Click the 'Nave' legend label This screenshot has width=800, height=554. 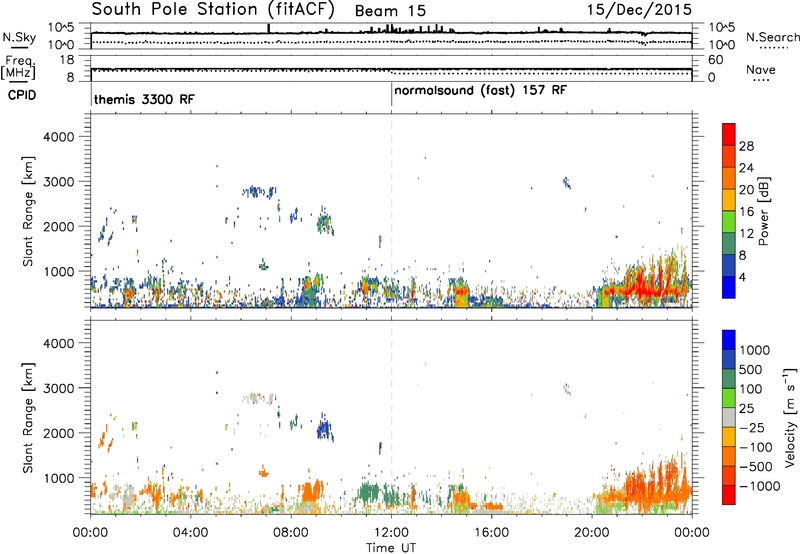click(x=761, y=70)
